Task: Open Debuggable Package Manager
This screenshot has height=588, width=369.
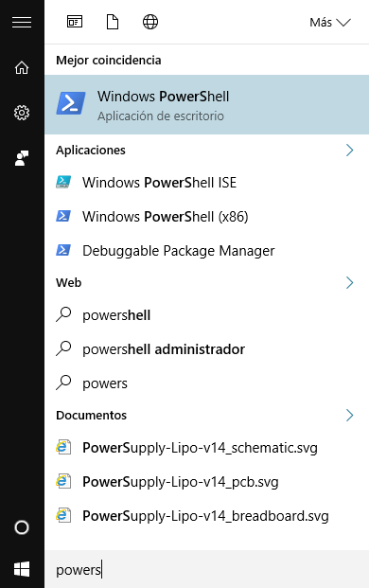Action: [207, 251]
